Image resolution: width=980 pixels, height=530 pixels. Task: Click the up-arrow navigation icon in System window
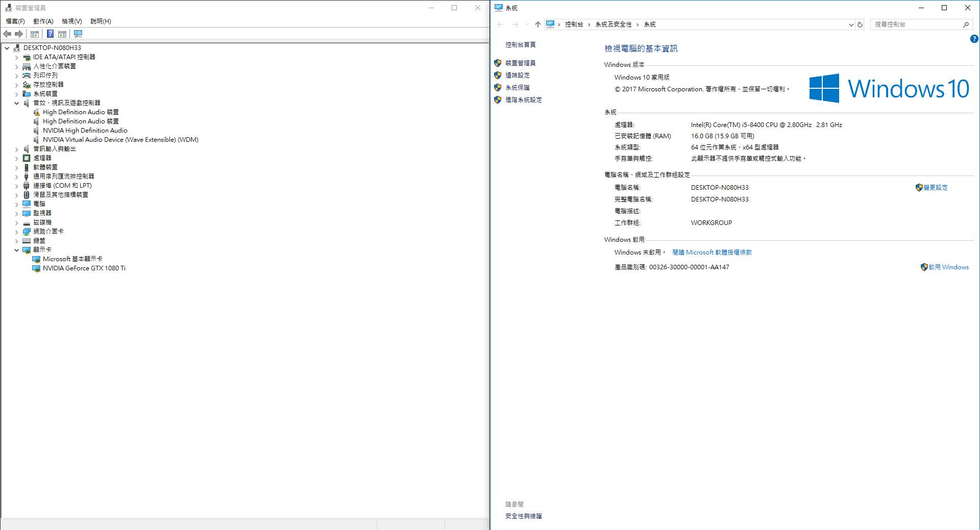(537, 24)
